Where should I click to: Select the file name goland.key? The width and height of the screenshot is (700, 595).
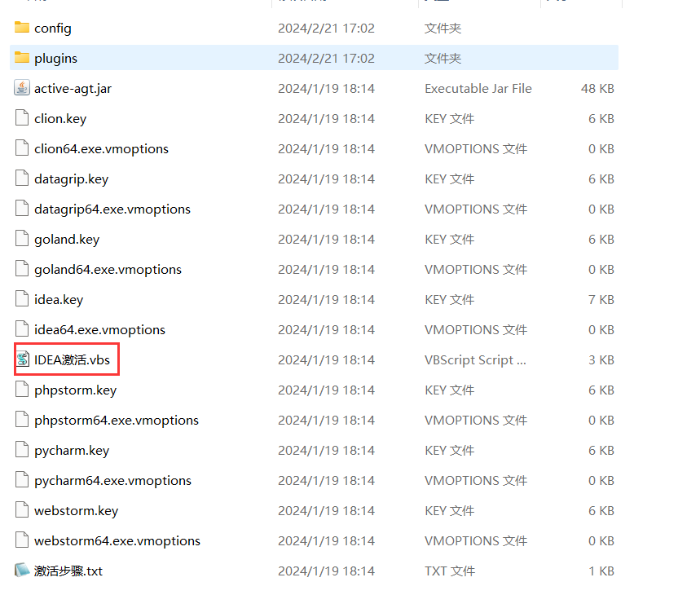(x=67, y=240)
